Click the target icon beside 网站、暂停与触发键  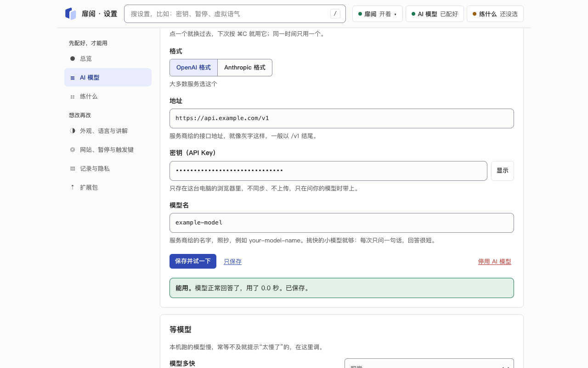pyautogui.click(x=73, y=149)
